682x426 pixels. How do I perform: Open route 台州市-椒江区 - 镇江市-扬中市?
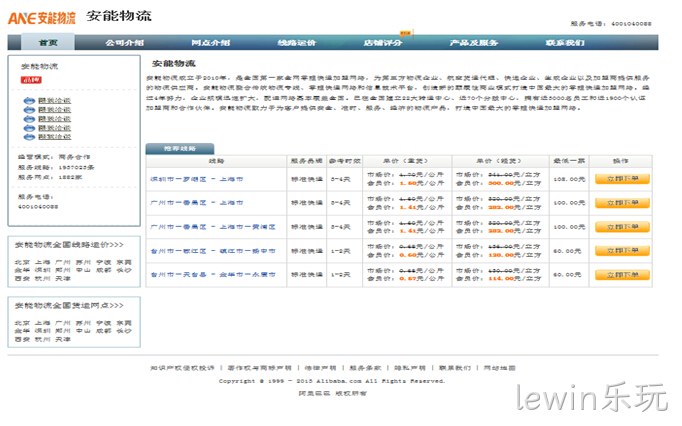tap(213, 251)
